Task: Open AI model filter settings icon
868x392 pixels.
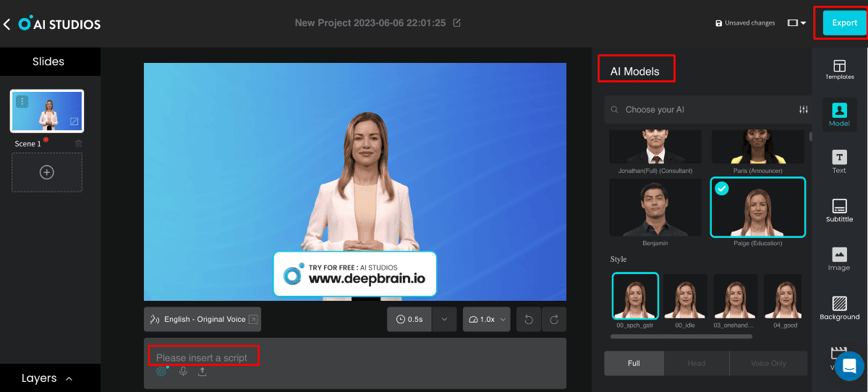Action: 803,110
